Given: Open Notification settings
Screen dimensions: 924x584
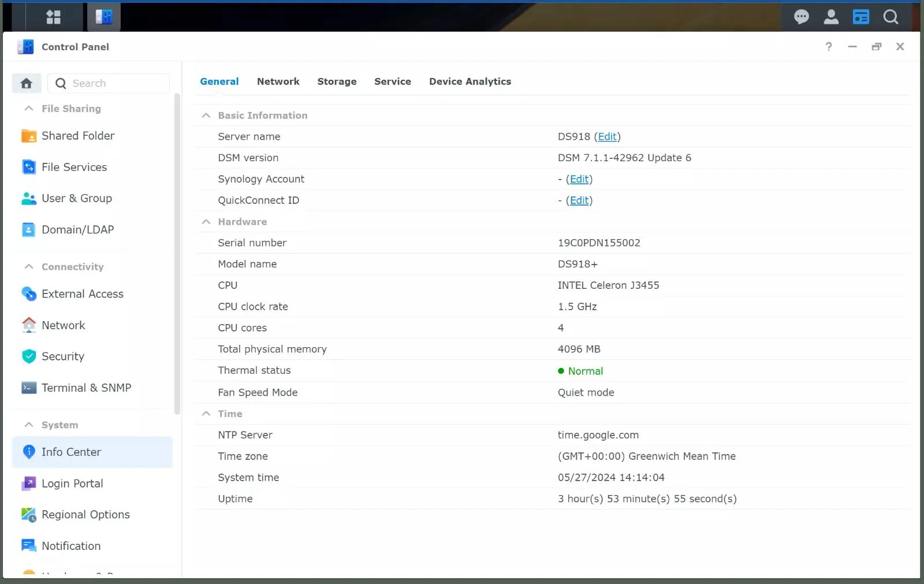Looking at the screenshot, I should click(70, 545).
